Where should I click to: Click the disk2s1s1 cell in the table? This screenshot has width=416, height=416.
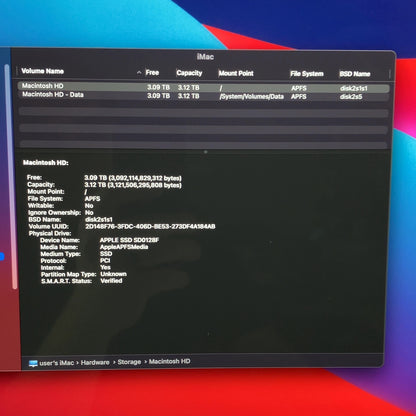[354, 88]
